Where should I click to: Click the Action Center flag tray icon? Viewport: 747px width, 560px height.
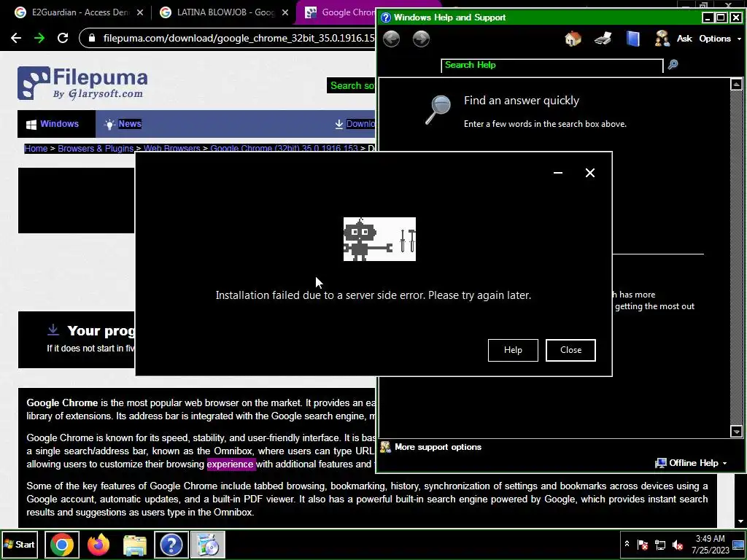point(643,544)
